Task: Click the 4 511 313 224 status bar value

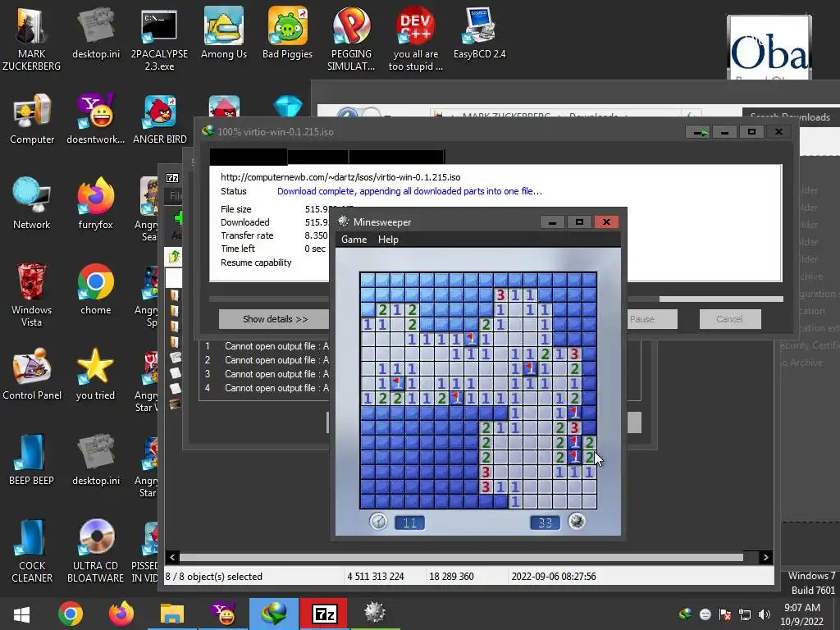Action: click(376, 577)
